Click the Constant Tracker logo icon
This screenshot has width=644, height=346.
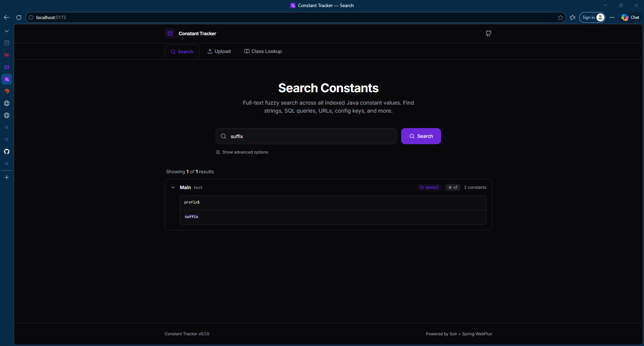point(170,34)
